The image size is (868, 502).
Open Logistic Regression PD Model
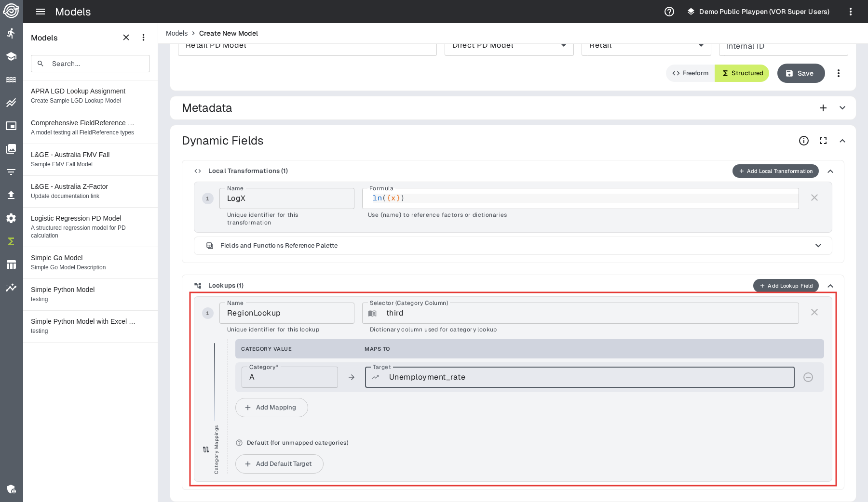coord(76,218)
